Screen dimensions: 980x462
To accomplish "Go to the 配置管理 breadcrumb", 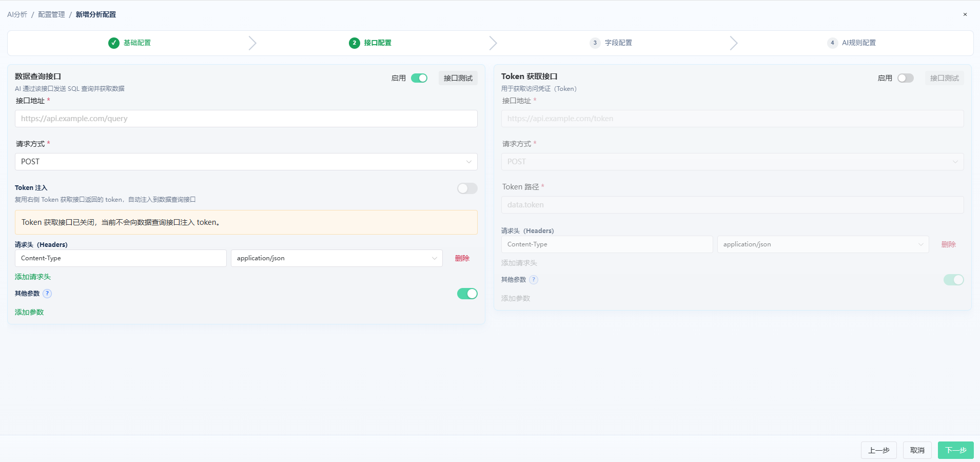I will [x=51, y=14].
